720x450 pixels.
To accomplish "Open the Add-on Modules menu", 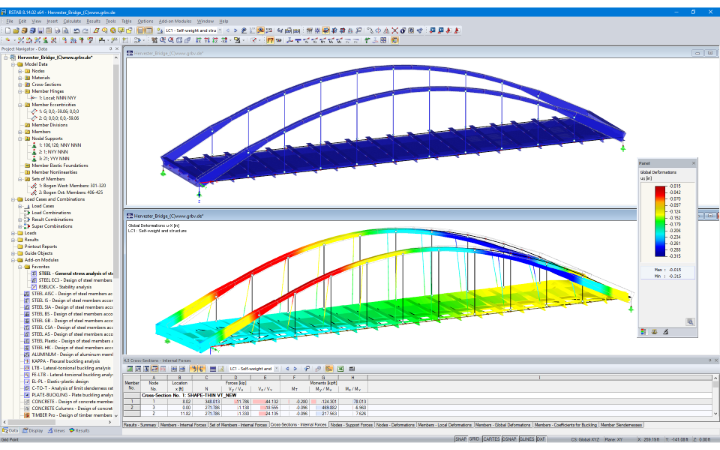I will click(x=175, y=21).
